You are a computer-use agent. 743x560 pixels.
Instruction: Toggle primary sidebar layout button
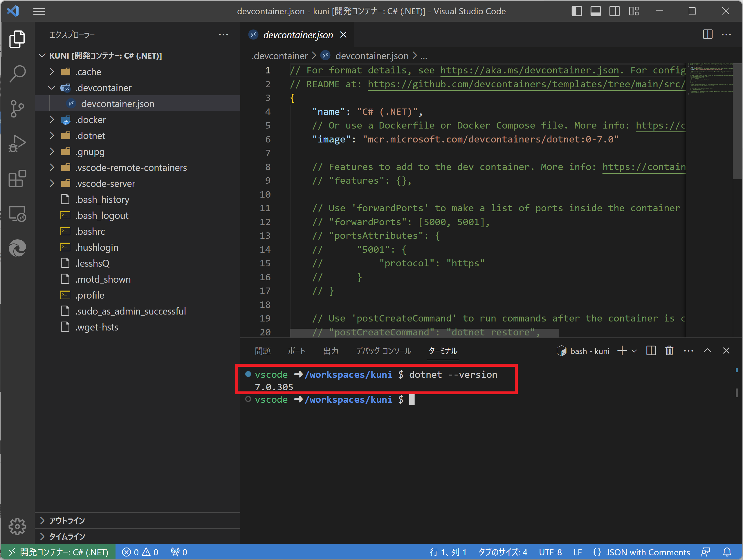576,11
